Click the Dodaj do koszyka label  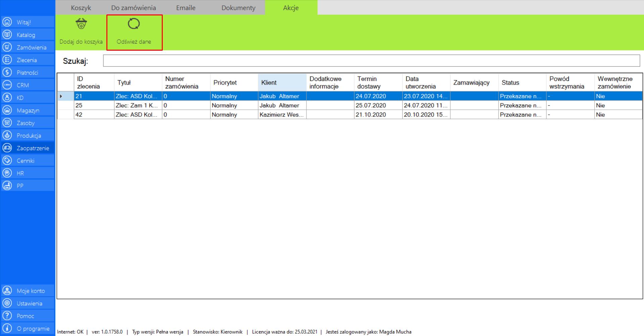coord(81,42)
